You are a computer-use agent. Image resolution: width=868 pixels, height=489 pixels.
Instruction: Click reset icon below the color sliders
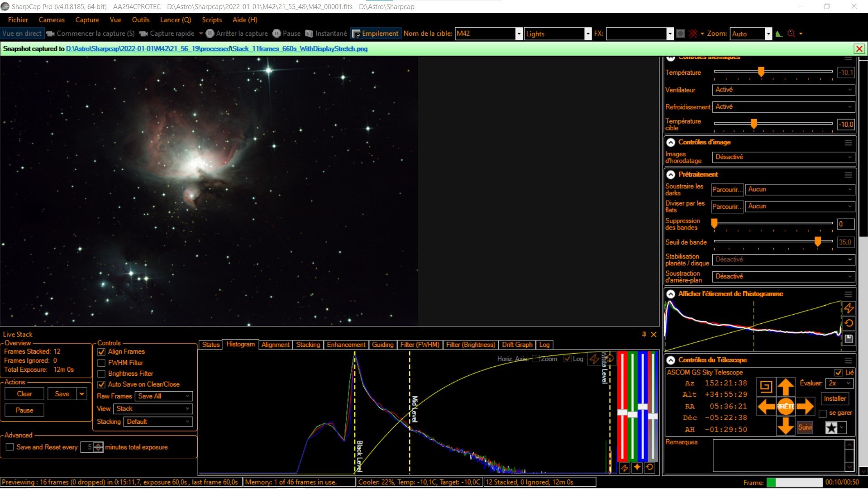coord(649,468)
